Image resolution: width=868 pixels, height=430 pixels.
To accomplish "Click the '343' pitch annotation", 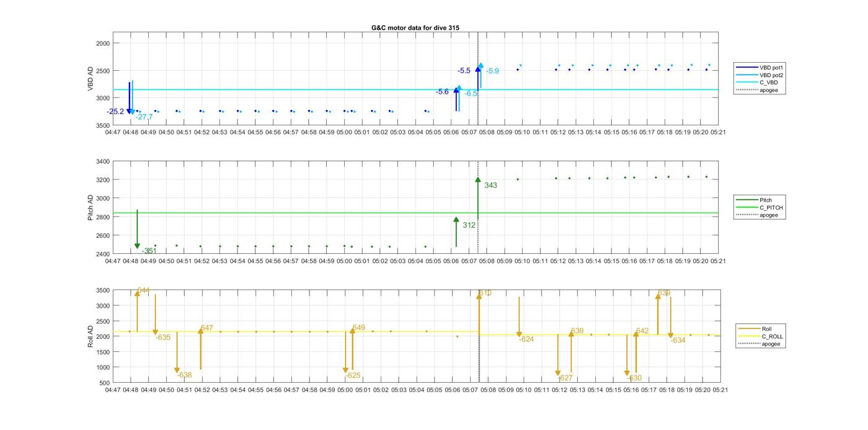I will pyautogui.click(x=490, y=186).
